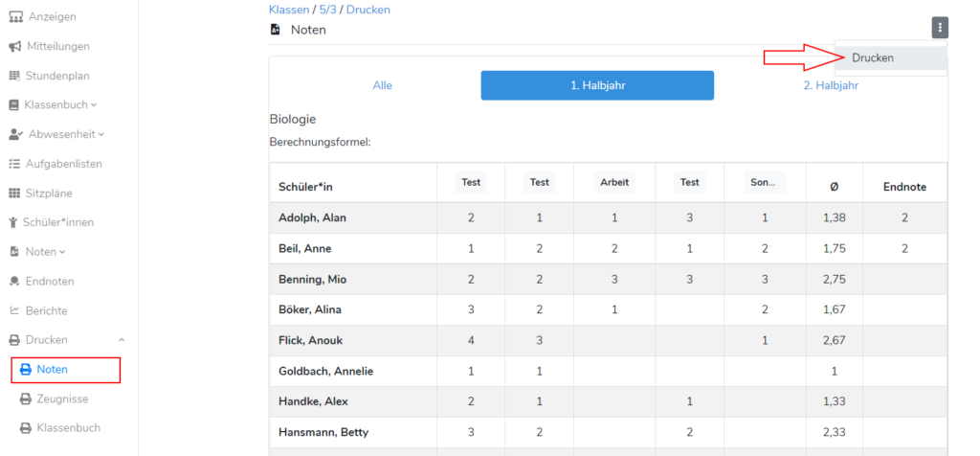Open the three-dot options menu button
980x456 pixels.
click(x=940, y=28)
